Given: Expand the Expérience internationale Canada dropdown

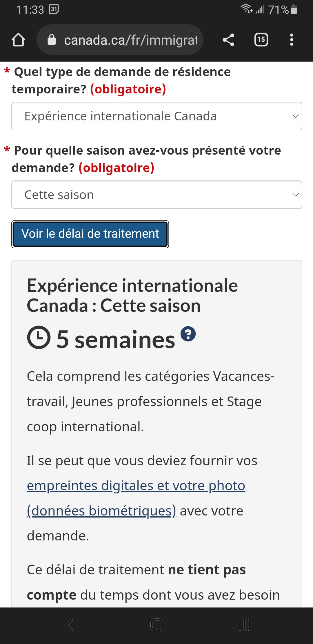Looking at the screenshot, I should [x=157, y=116].
